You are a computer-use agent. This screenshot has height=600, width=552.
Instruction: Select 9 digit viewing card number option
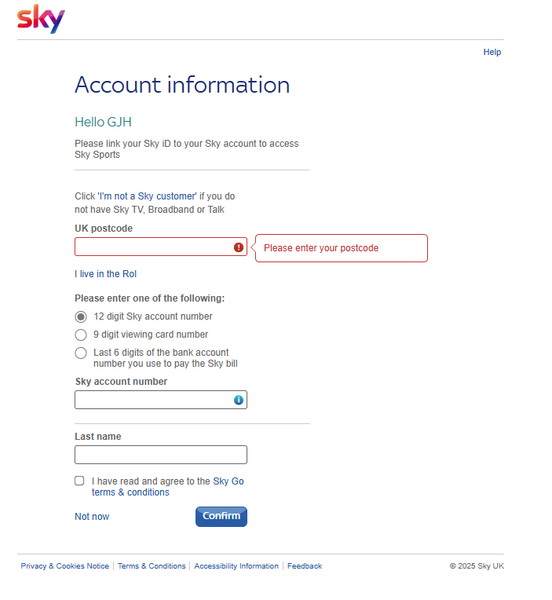(x=81, y=335)
